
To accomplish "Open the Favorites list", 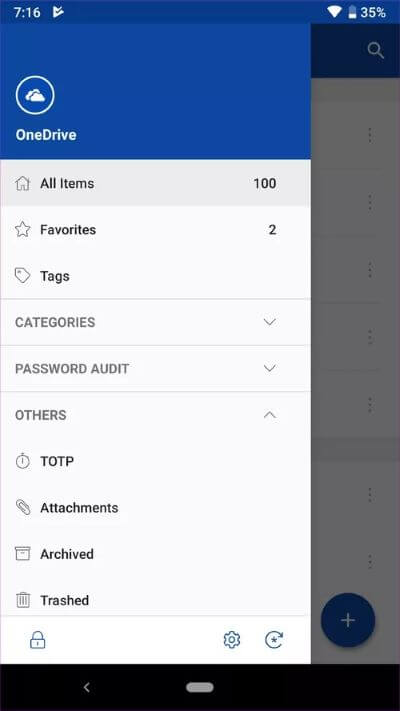I will click(156, 229).
